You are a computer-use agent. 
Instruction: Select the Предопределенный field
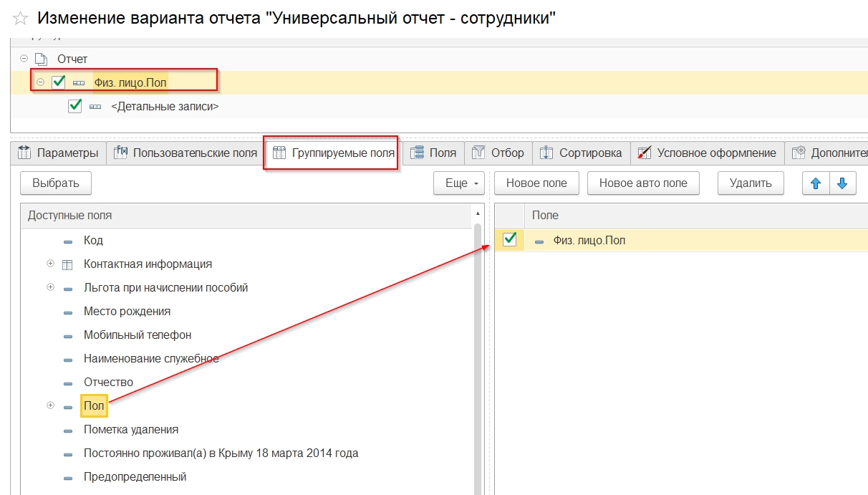click(x=135, y=476)
